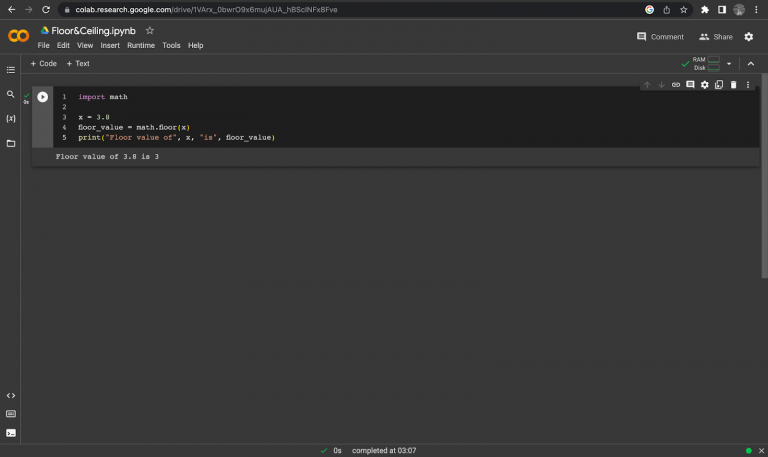The width and height of the screenshot is (768, 457).
Task: Open the Variables inspector panel
Action: coord(11,118)
